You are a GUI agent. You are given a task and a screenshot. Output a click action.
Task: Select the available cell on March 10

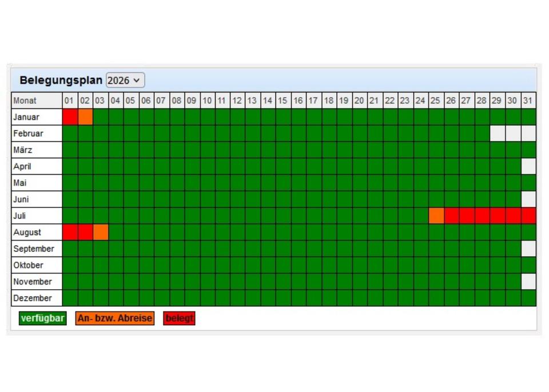coord(207,150)
